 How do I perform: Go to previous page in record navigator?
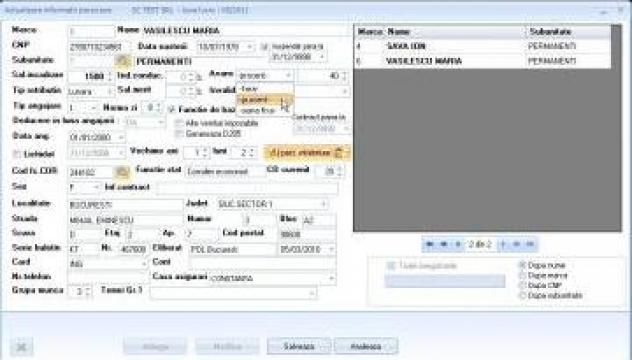[x=444, y=244]
